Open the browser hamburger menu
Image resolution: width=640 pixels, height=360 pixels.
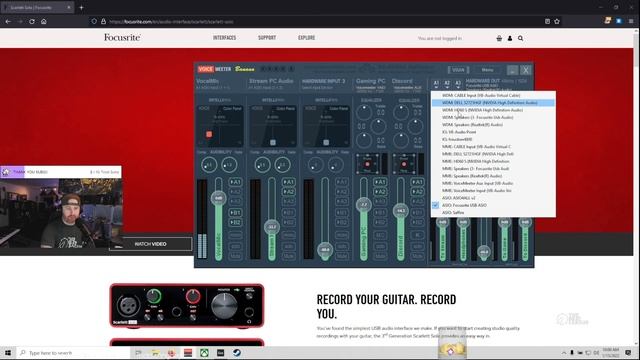[631, 21]
